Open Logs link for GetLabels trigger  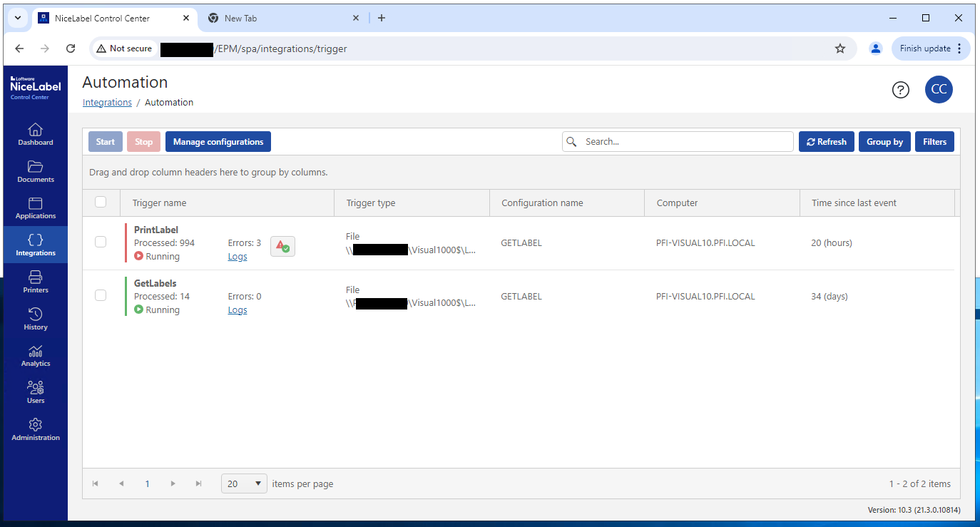point(238,309)
